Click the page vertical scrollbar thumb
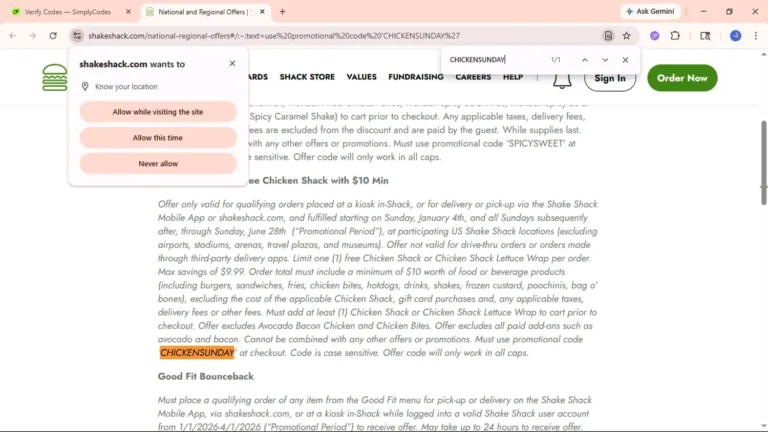Screen dimensions: 768x432 [763, 163]
